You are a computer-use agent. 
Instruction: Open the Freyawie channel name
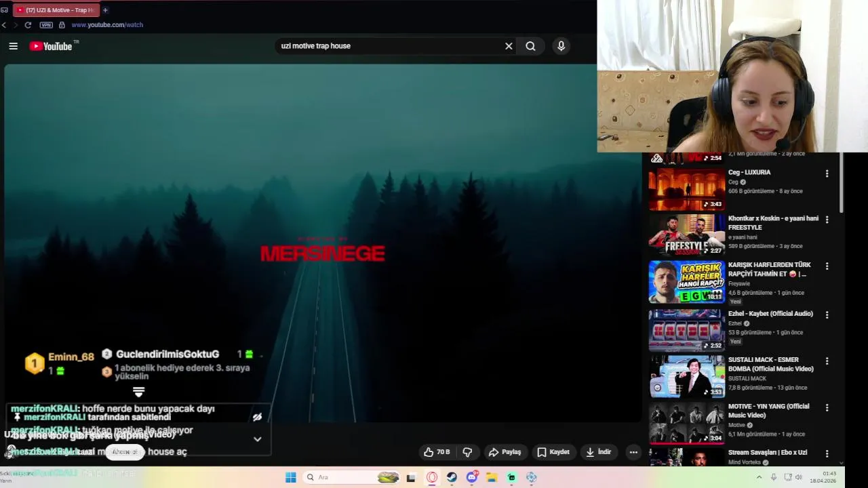click(x=740, y=284)
